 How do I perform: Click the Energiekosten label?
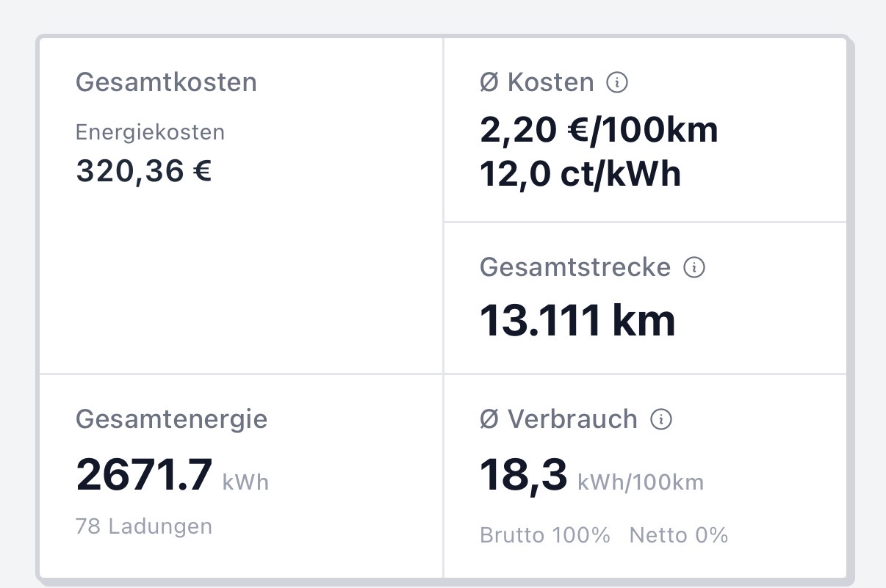(x=151, y=132)
